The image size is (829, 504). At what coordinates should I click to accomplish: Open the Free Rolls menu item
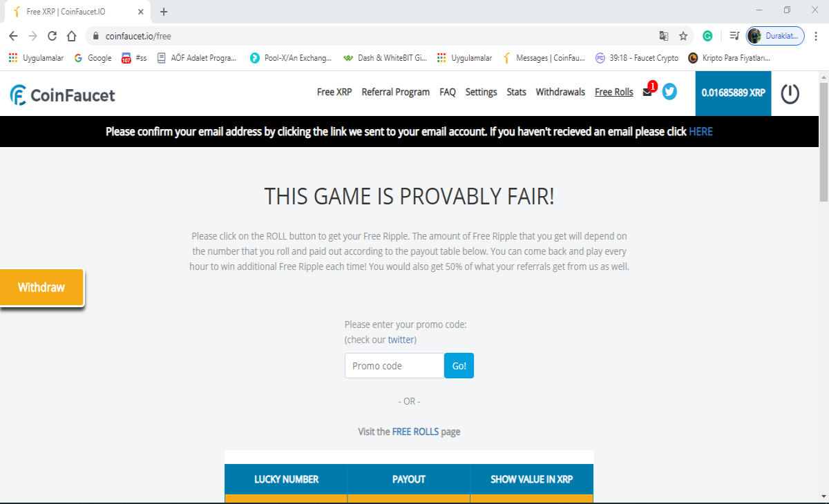(x=614, y=92)
